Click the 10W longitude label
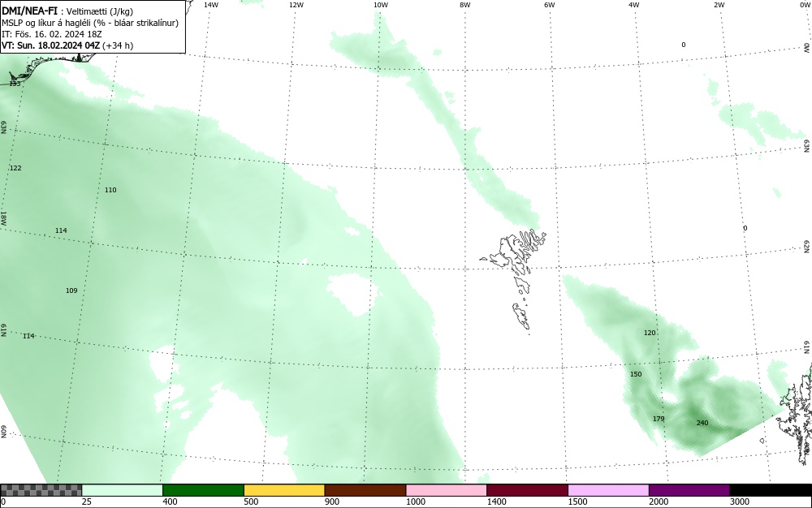Image resolution: width=812 pixels, height=508 pixels. 381,5
